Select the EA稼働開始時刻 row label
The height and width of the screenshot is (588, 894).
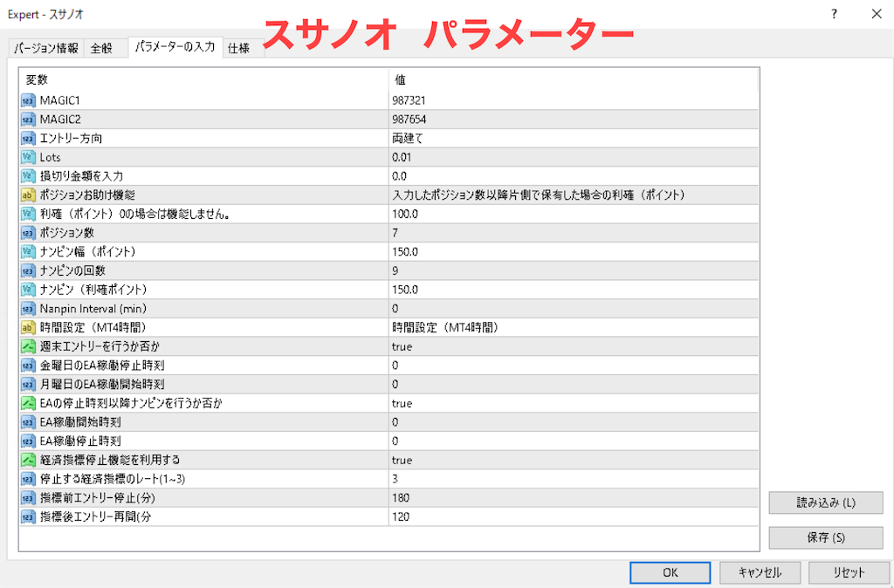(x=80, y=421)
